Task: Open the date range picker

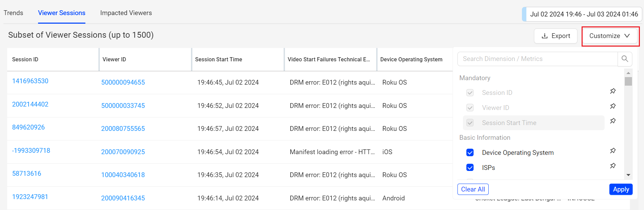Action: pos(584,14)
